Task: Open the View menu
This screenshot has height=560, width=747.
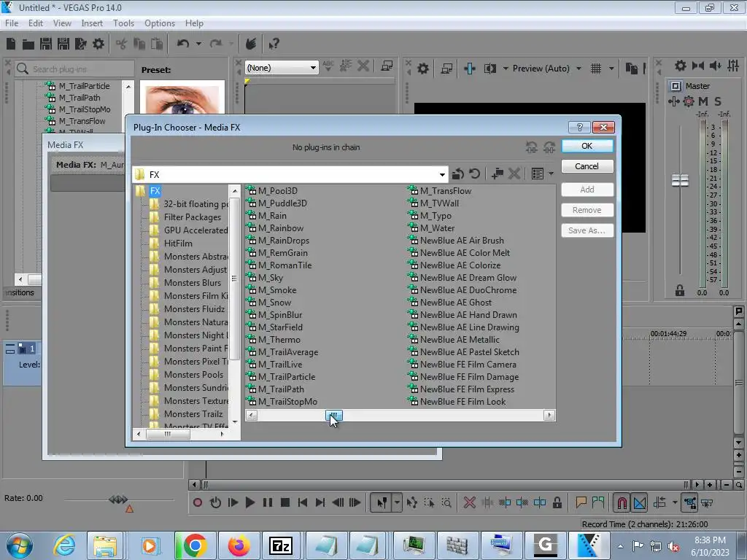Action: [x=62, y=23]
